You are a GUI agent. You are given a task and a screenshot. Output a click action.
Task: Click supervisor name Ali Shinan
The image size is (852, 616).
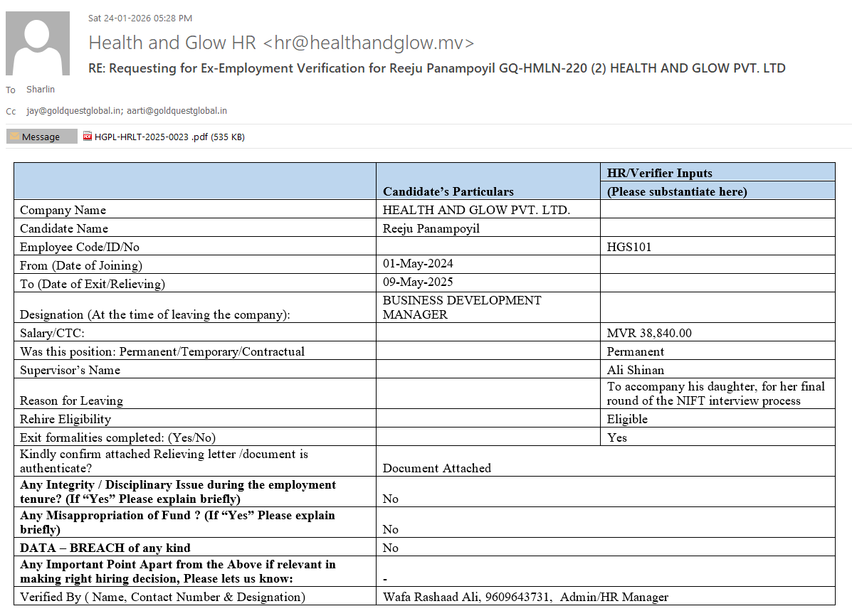[636, 370]
